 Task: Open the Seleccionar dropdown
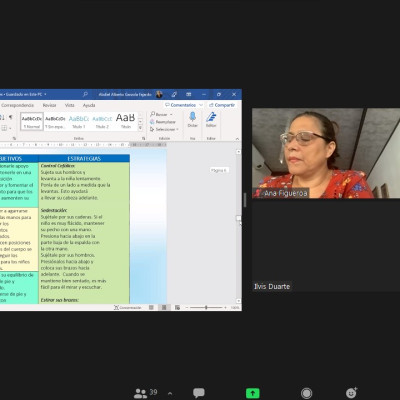coord(164,129)
